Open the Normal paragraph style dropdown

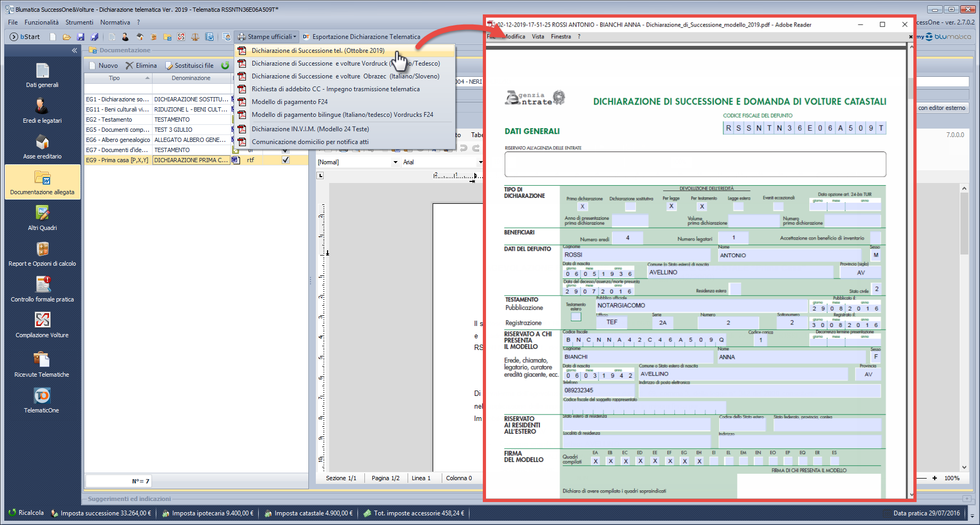tap(395, 162)
